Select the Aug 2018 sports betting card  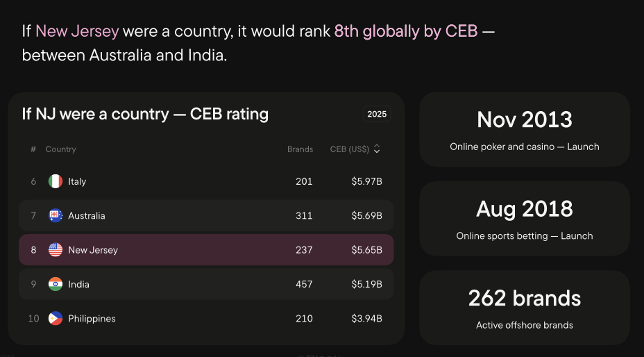(525, 219)
